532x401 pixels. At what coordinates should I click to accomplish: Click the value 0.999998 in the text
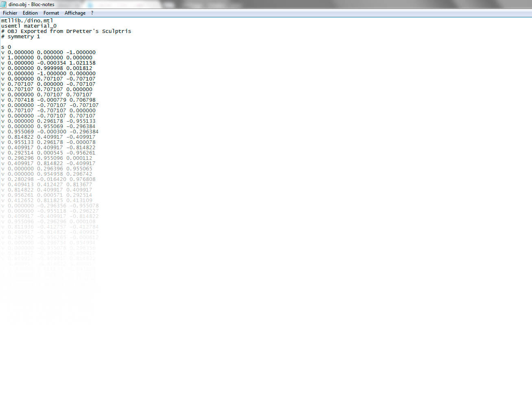(50, 68)
